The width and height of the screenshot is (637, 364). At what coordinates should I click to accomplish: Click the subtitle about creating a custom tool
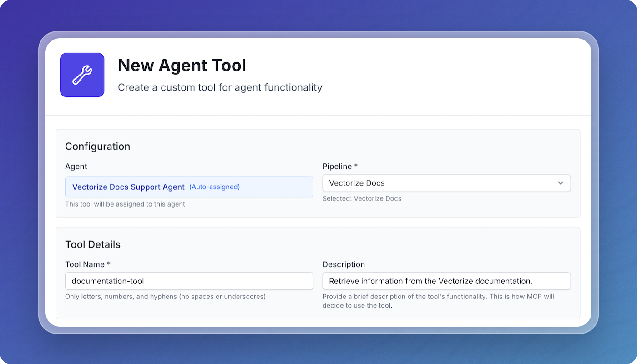pos(220,87)
